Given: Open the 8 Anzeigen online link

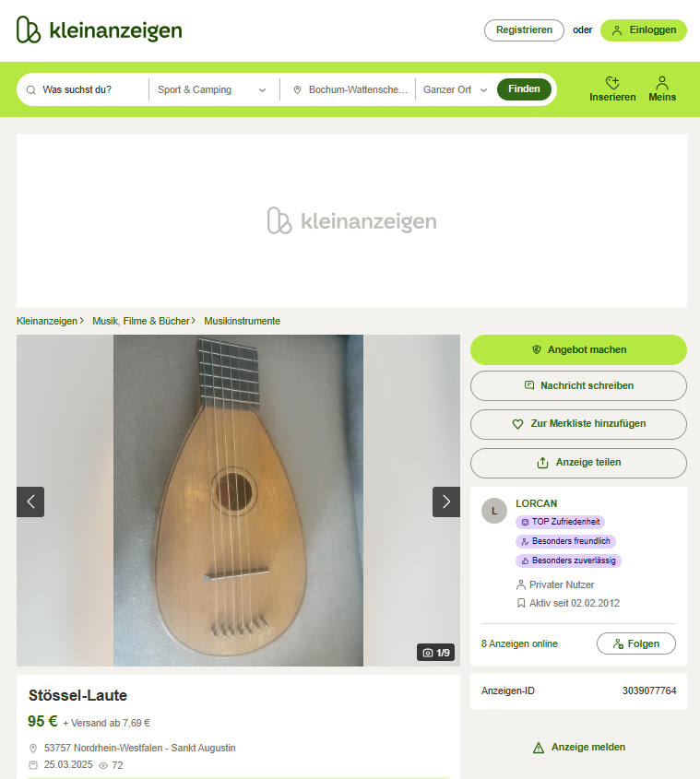Looking at the screenshot, I should pyautogui.click(x=519, y=643).
